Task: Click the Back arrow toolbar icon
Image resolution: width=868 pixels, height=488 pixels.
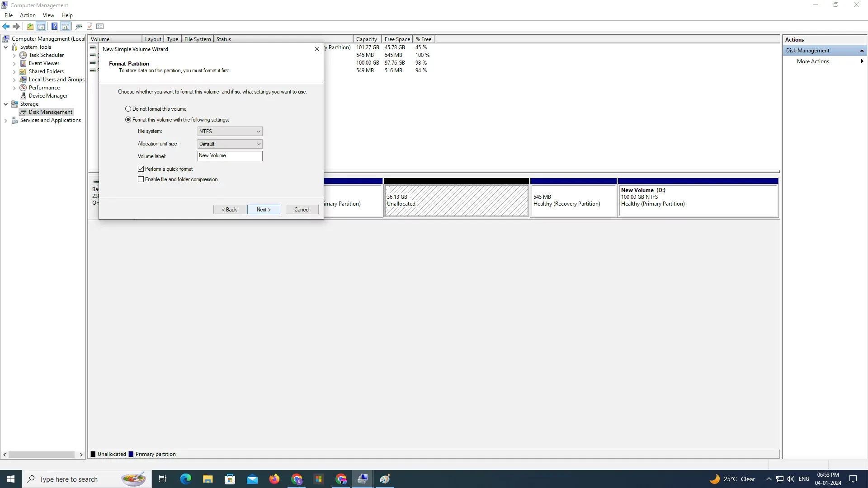Action: (x=6, y=26)
